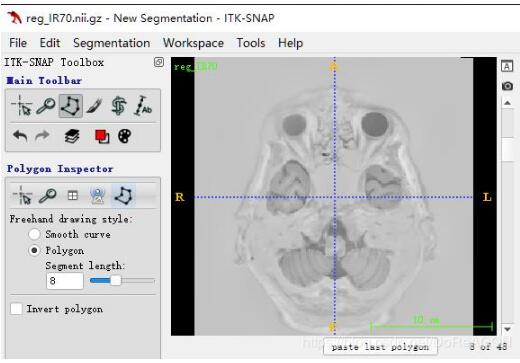Select the crosshair cursor tool in Main Toolbar
Image resolution: width=520 pixels, height=363 pixels.
(22, 106)
